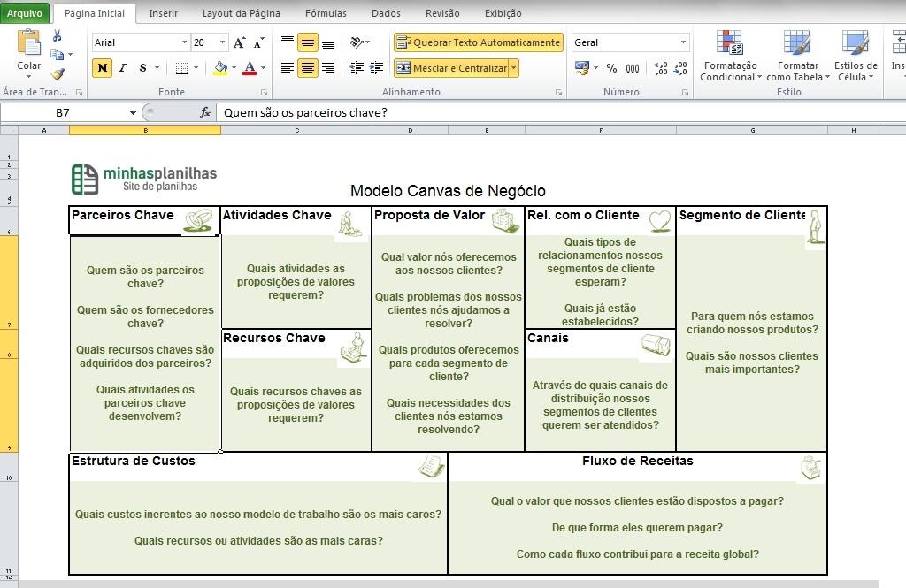906x588 pixels.
Task: Click the minhasplanilhas logo image
Action: (x=144, y=179)
